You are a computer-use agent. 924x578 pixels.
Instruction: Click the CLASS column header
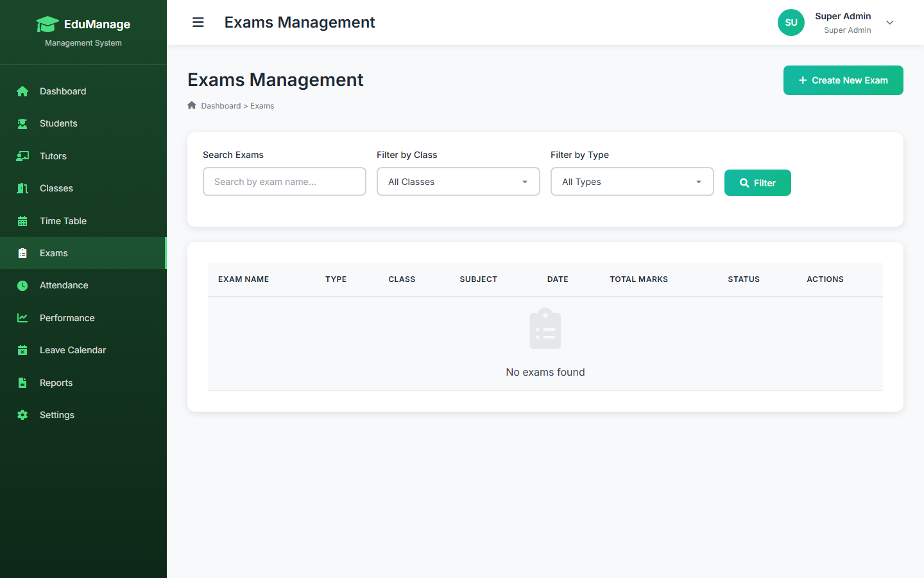click(x=402, y=279)
